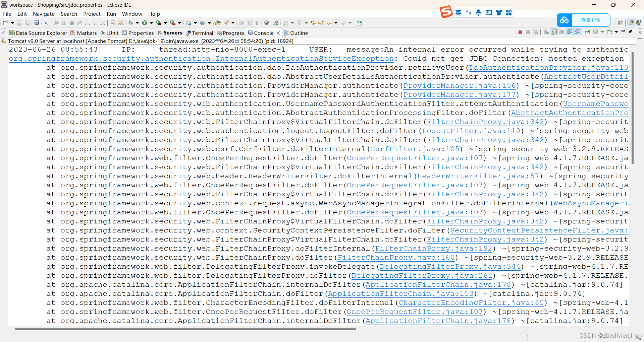Click the Back navigation arrow

pos(329,23)
